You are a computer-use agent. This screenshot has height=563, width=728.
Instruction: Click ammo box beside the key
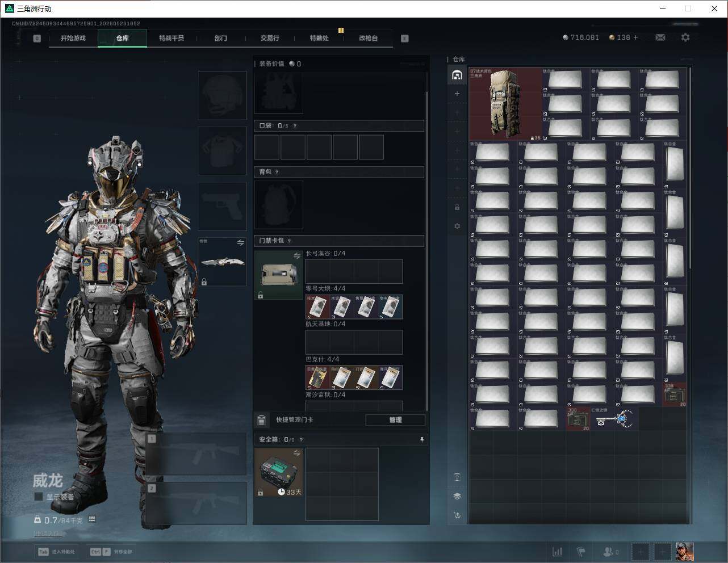click(x=578, y=419)
